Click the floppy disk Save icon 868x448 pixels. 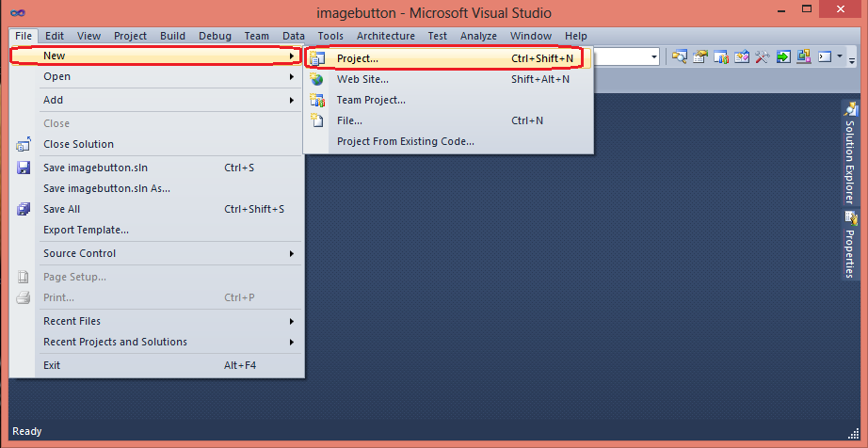tap(24, 168)
